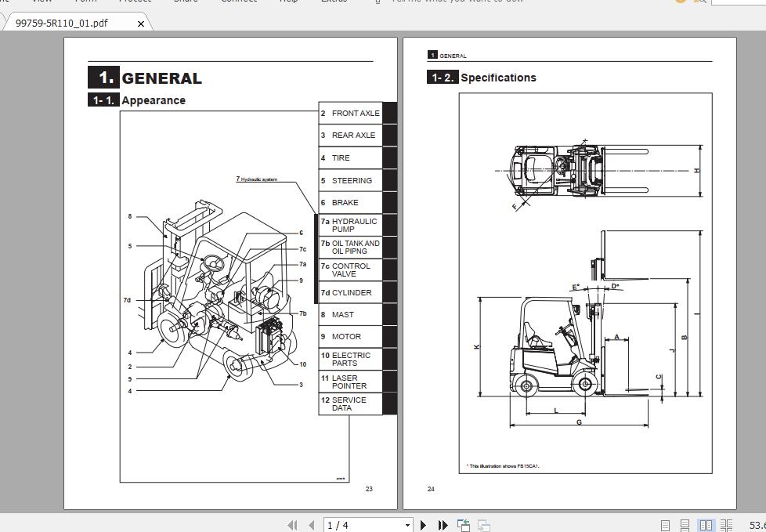Jump to first page using navigation icon
The image size is (766, 532).
coord(292,523)
